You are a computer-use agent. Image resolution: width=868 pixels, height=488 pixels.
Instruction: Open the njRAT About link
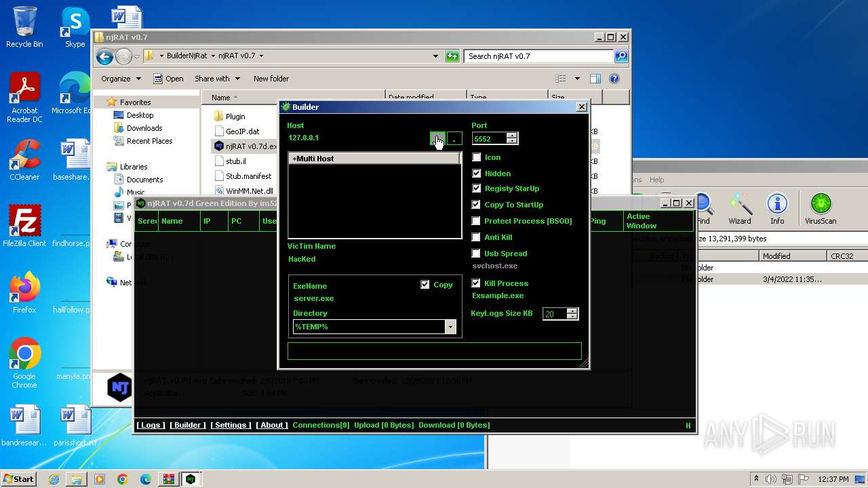(x=272, y=425)
